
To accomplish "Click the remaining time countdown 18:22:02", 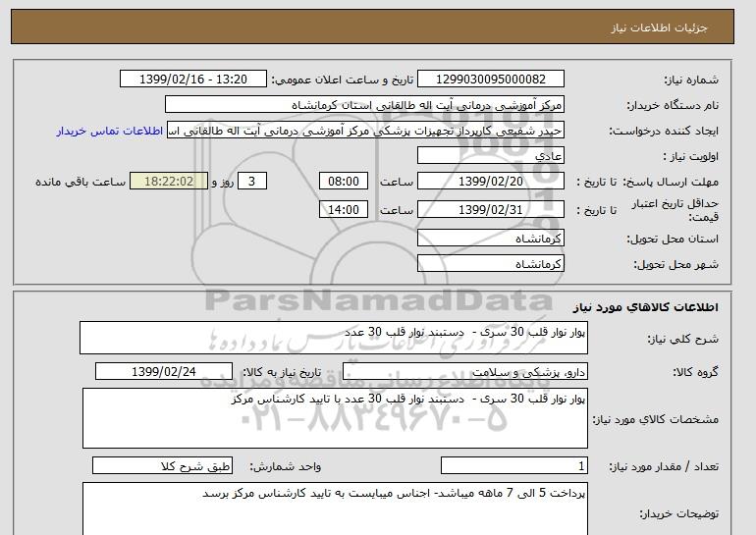I will 169,182.
